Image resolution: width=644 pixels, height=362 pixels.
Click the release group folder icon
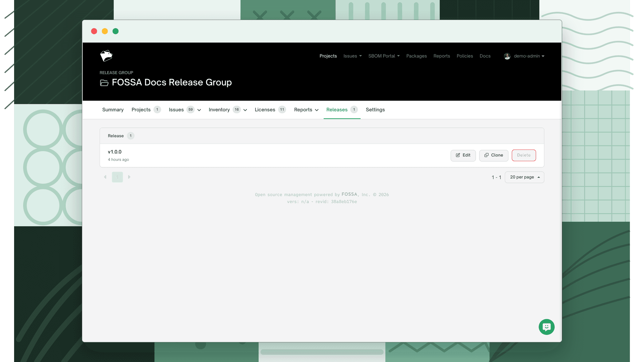pyautogui.click(x=104, y=83)
